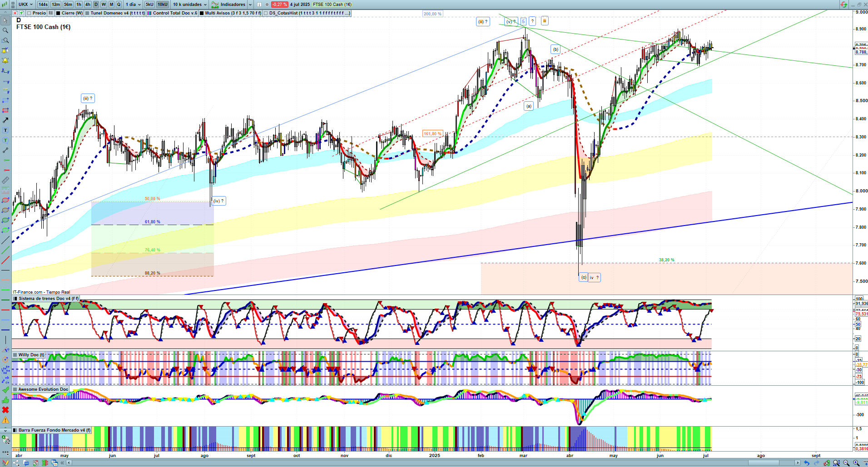Toggle the Willy Doc panel icon
The image size is (868, 467).
point(15,355)
